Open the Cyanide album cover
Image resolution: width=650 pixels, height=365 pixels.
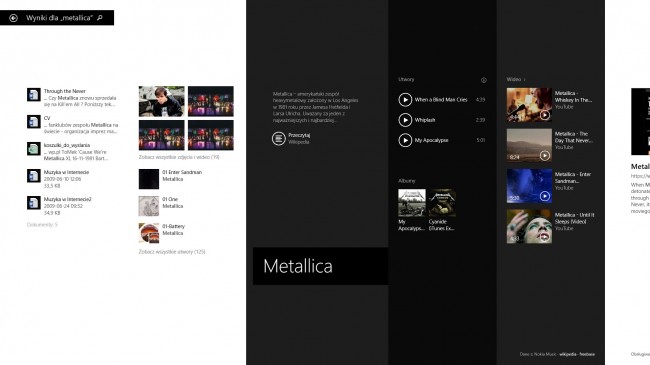[442, 203]
